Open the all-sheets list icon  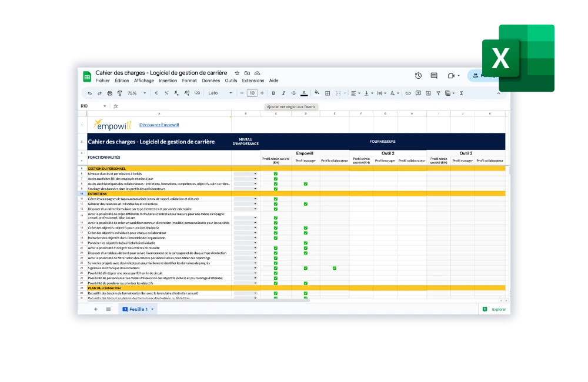tap(108, 309)
